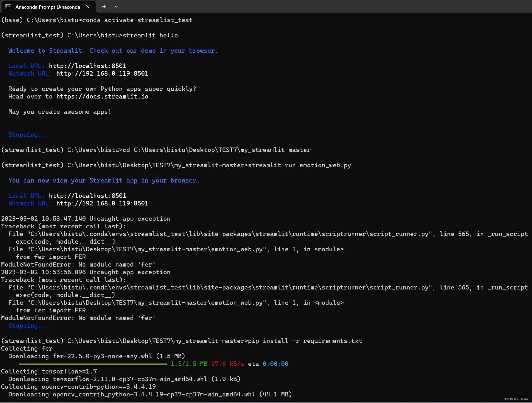Expand the new tab profile dropdown

point(116,7)
